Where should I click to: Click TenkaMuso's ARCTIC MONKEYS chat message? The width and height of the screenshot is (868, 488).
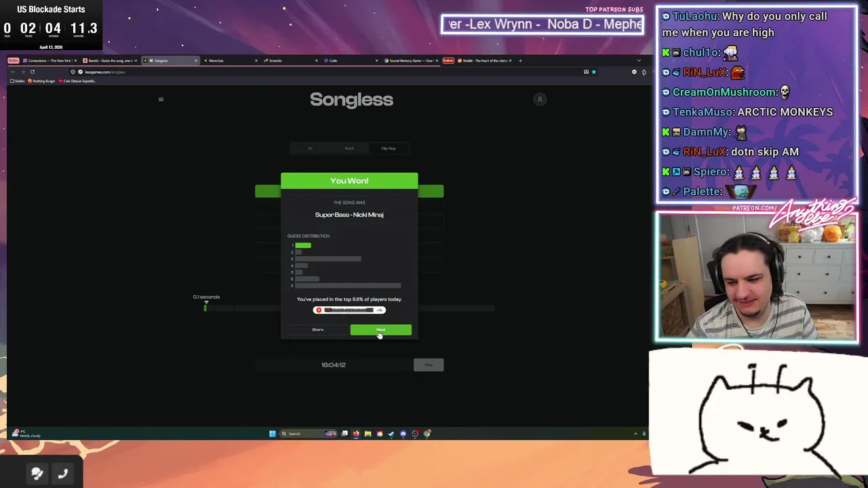[747, 112]
